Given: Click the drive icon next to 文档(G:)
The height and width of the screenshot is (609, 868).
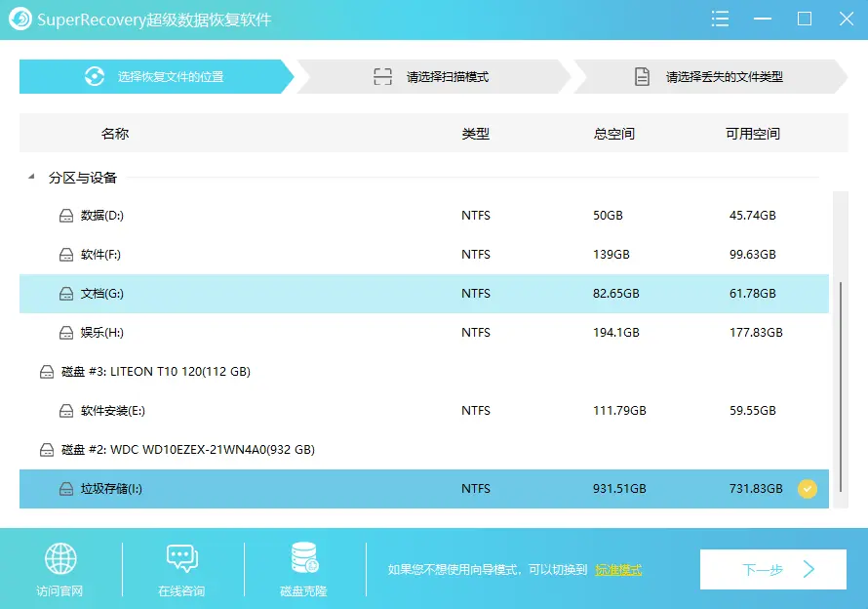Looking at the screenshot, I should 66,294.
